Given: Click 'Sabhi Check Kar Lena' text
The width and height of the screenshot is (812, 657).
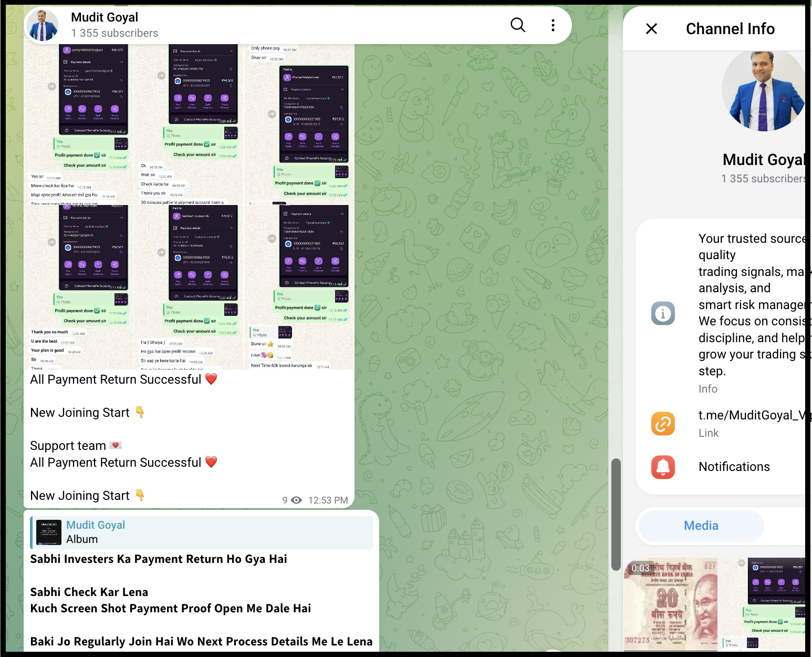Looking at the screenshot, I should pyautogui.click(x=89, y=592).
